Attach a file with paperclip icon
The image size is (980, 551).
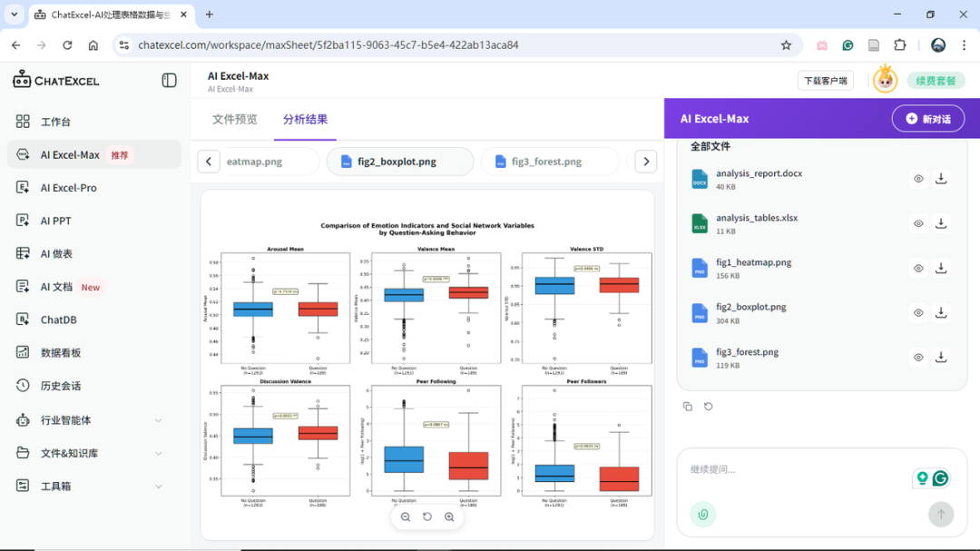pos(703,514)
